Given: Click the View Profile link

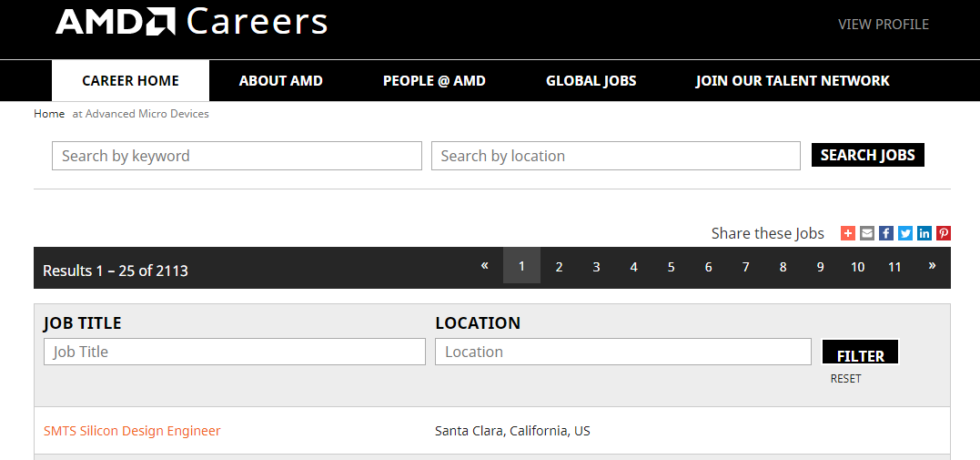Looking at the screenshot, I should point(884,25).
